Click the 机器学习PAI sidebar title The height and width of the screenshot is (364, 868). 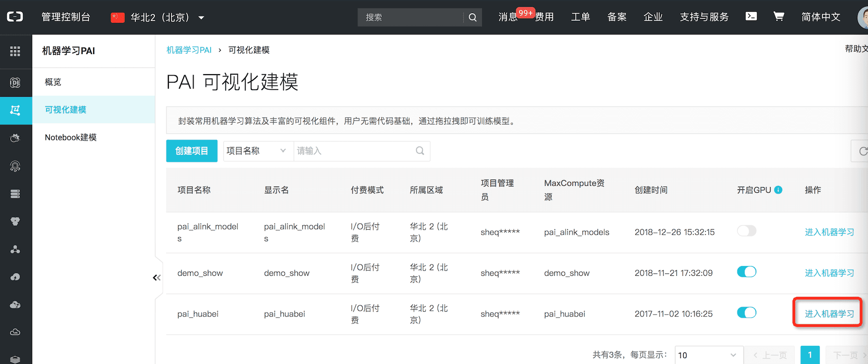69,51
